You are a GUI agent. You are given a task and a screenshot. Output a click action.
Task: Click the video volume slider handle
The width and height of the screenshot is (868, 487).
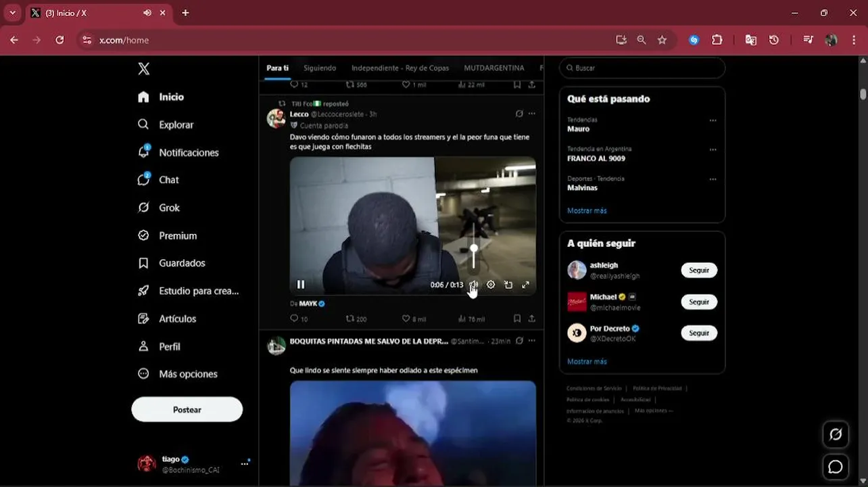474,248
